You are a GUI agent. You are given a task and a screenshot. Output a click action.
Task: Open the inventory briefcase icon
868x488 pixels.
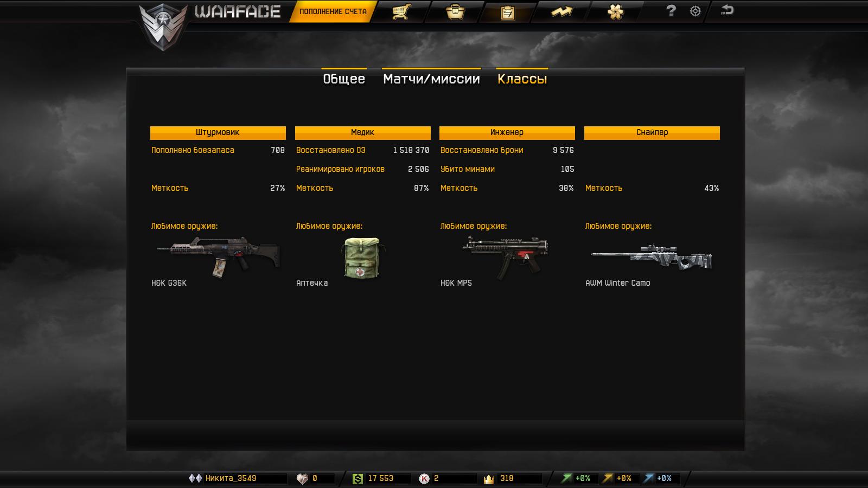455,11
